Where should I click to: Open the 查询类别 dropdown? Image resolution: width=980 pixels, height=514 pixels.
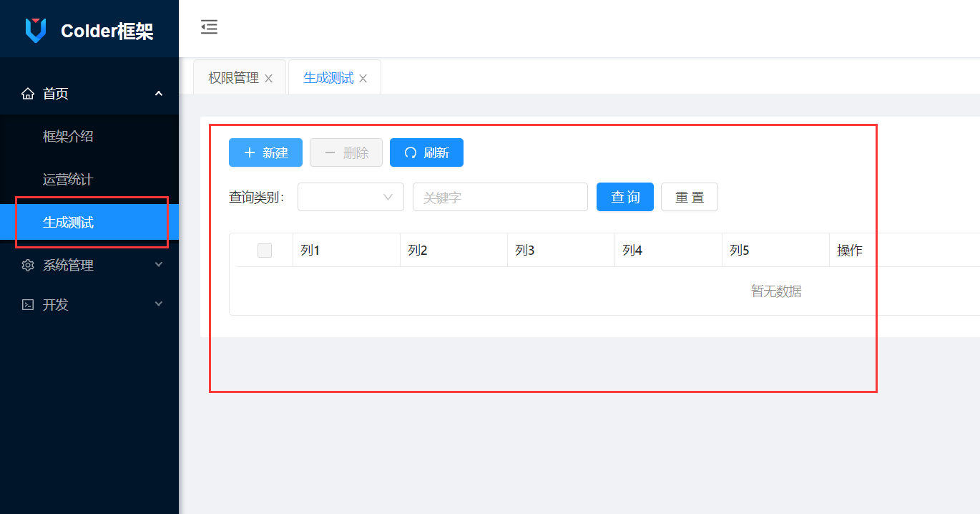coord(351,197)
